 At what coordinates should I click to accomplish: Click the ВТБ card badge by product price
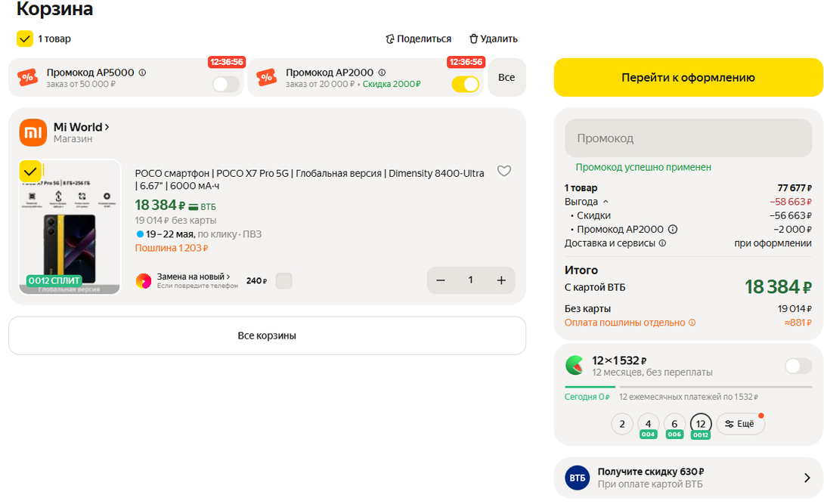click(203, 206)
